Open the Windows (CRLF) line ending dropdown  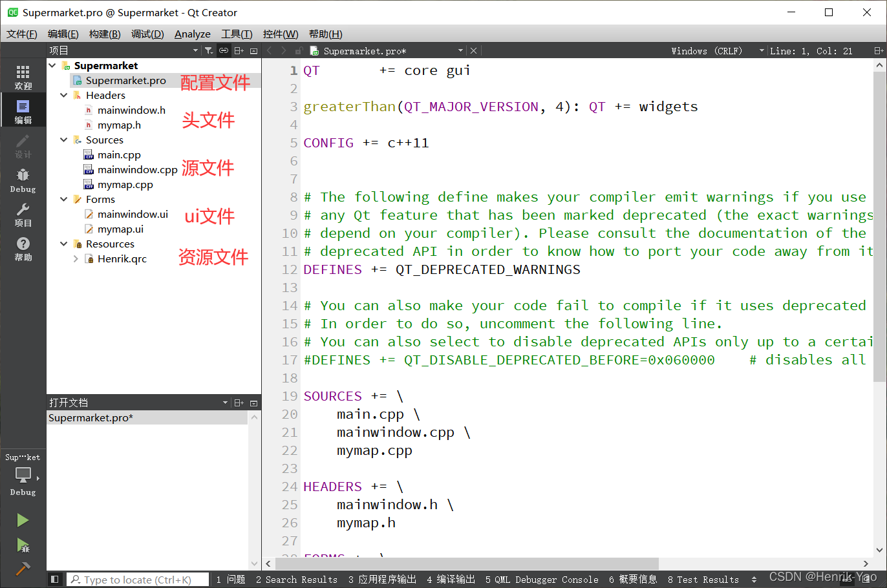(x=718, y=50)
